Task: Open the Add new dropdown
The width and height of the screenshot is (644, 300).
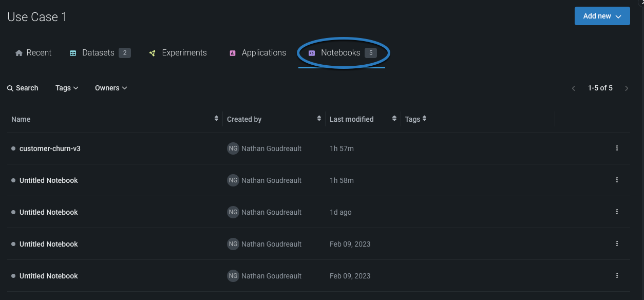Action: coord(602,16)
